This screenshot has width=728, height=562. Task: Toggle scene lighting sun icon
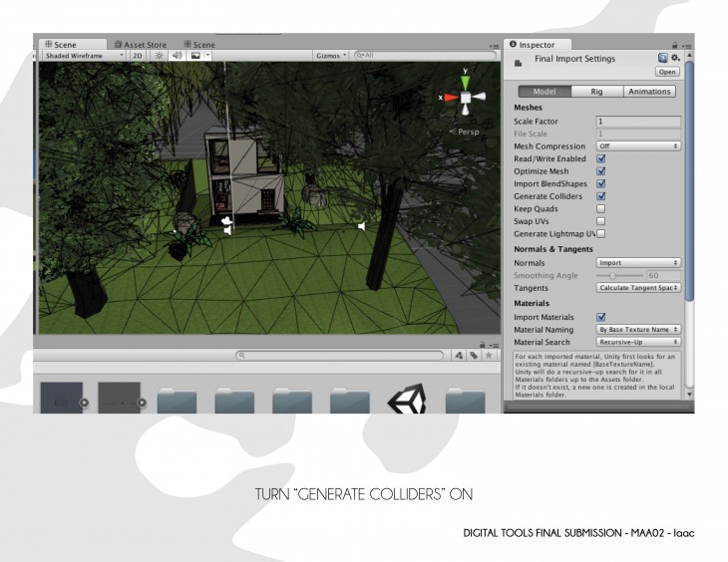[160, 56]
